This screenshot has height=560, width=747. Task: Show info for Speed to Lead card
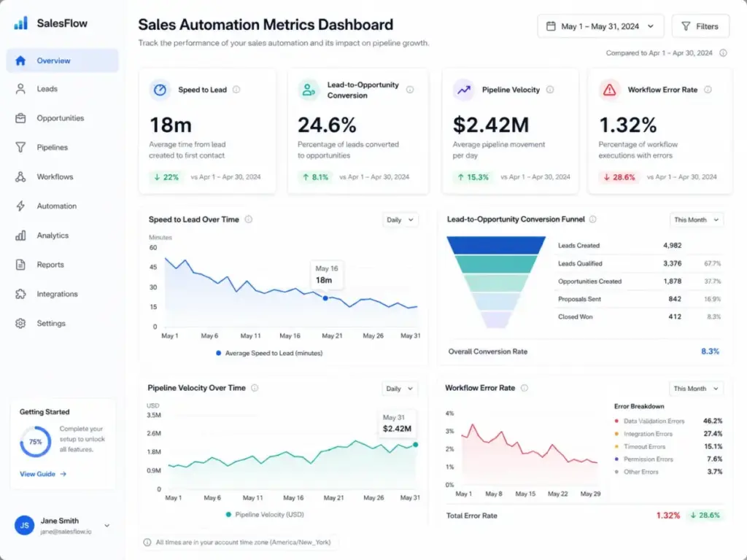coord(236,90)
